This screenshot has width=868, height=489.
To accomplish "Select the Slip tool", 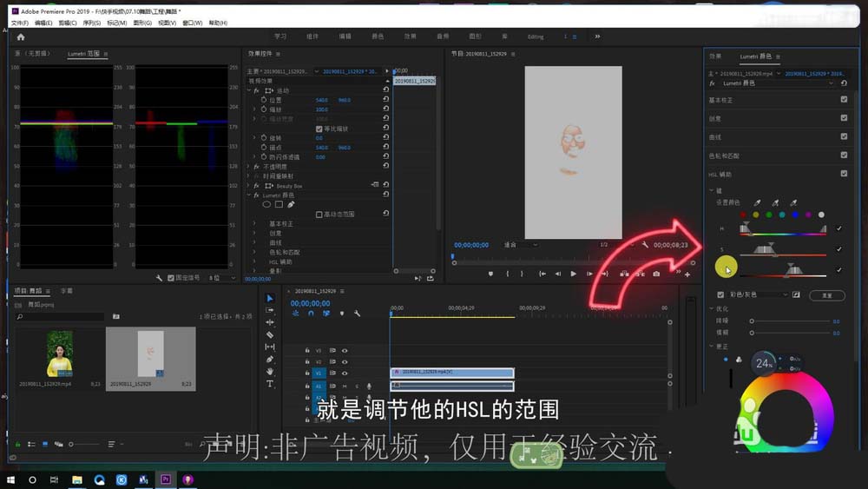I will coord(270,347).
